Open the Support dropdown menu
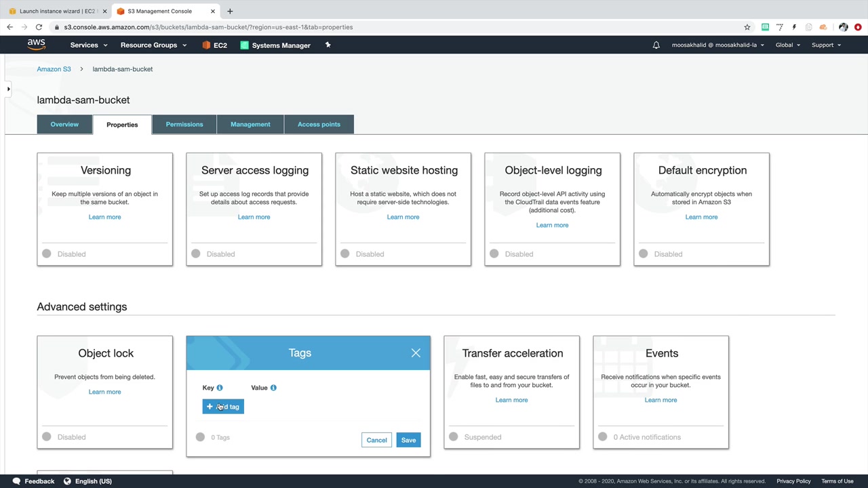868x488 pixels. (826, 45)
